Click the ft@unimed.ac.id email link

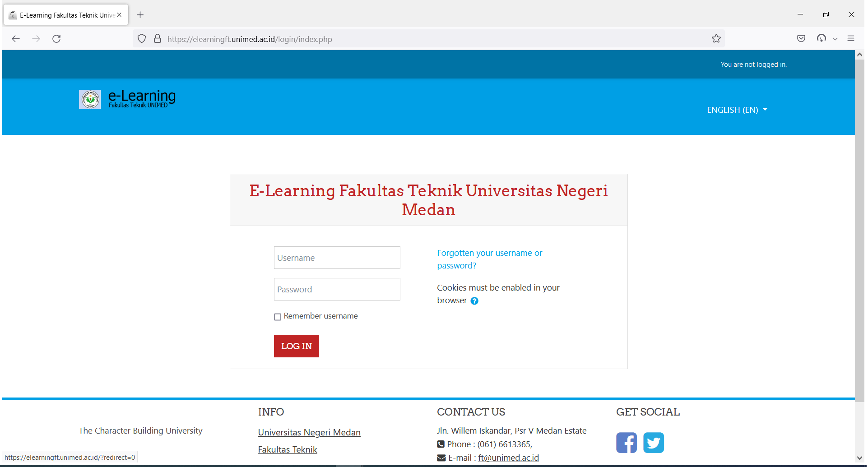click(508, 458)
